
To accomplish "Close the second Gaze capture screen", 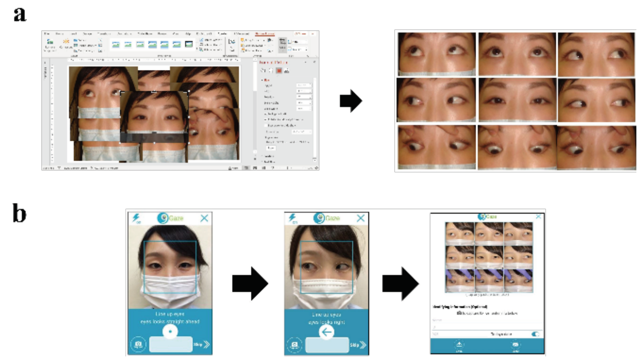I will (x=361, y=218).
